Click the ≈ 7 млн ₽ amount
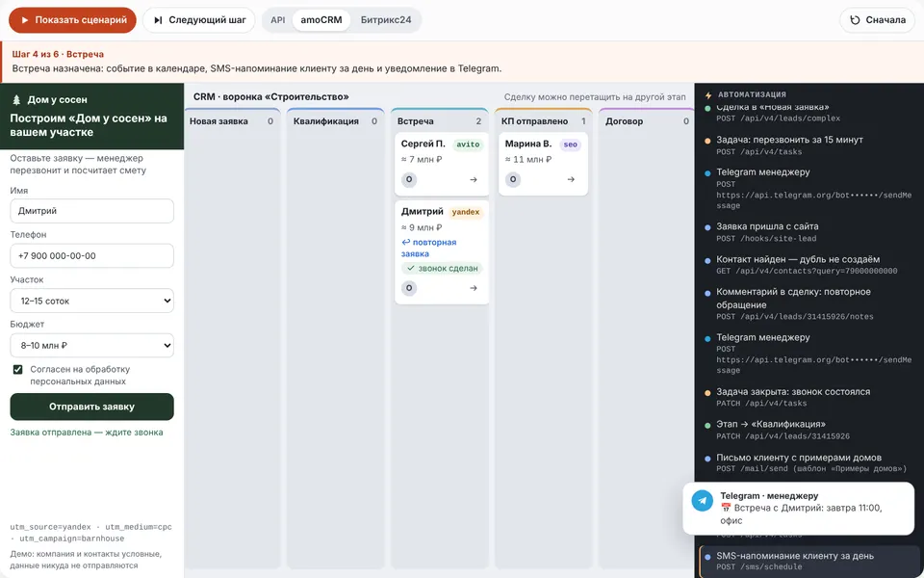 [422, 159]
